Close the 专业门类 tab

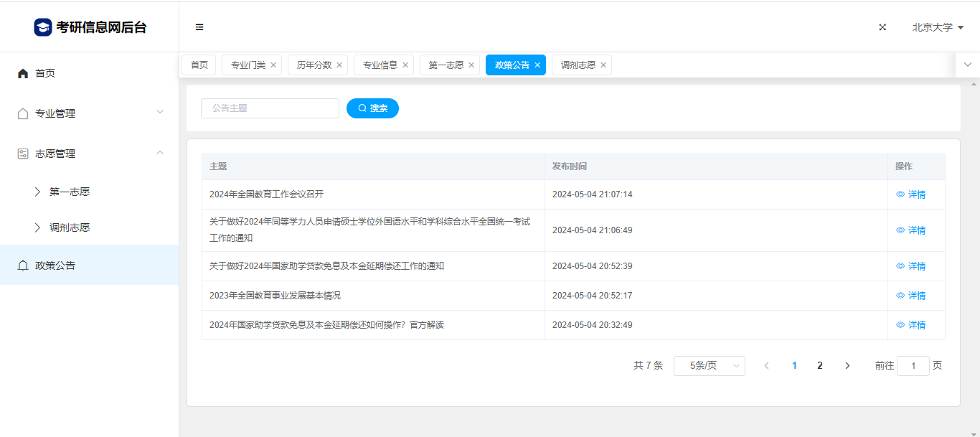click(x=273, y=65)
